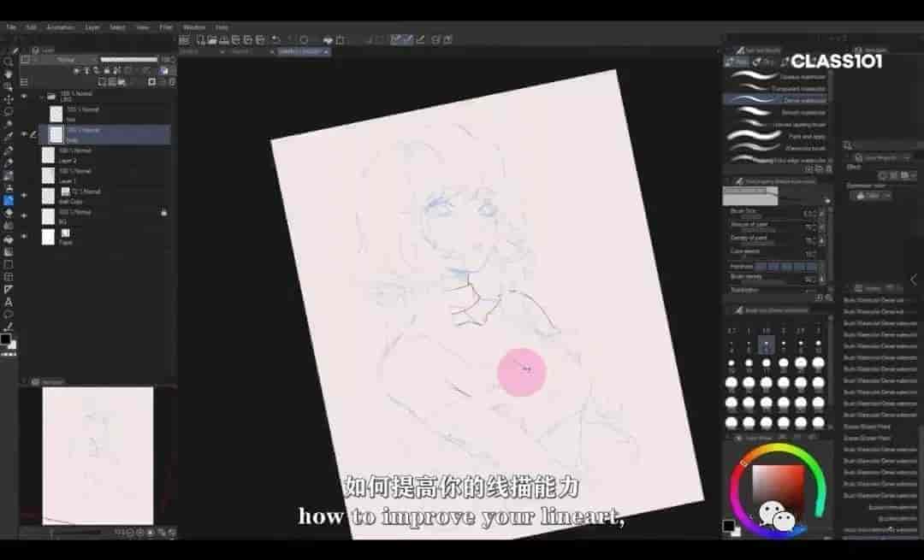Image resolution: width=924 pixels, height=560 pixels.
Task: Select the Move layer tool
Action: coord(8,99)
